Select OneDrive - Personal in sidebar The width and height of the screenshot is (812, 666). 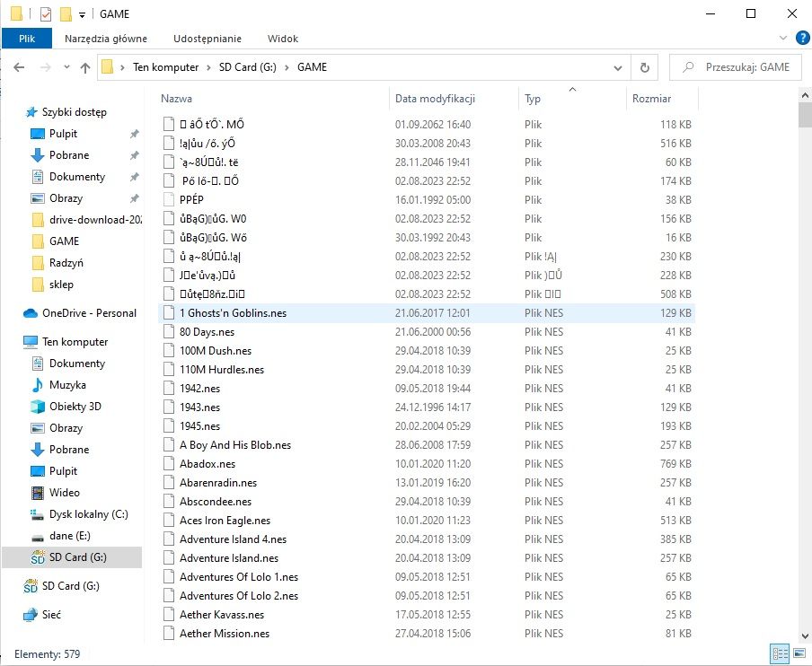click(x=89, y=313)
